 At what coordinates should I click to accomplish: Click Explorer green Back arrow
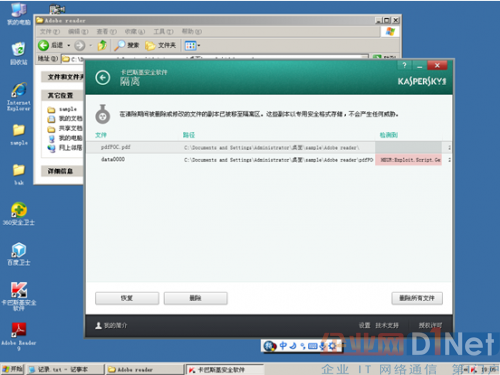click(43, 45)
